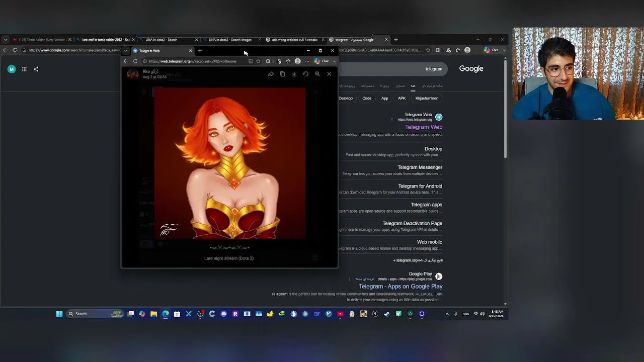
Task: Open Edge profile in Telegram window
Action: (x=298, y=61)
